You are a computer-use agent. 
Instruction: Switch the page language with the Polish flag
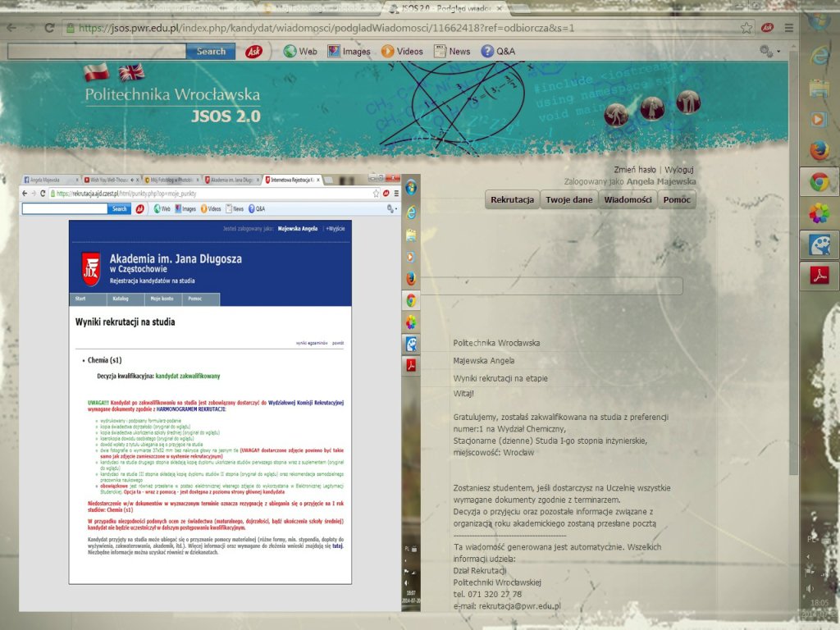pyautogui.click(x=97, y=72)
